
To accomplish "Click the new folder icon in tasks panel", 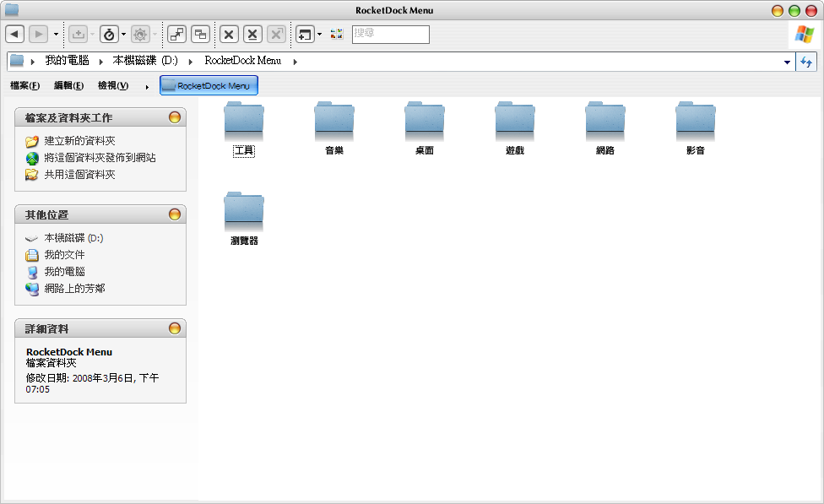I will [x=32, y=141].
